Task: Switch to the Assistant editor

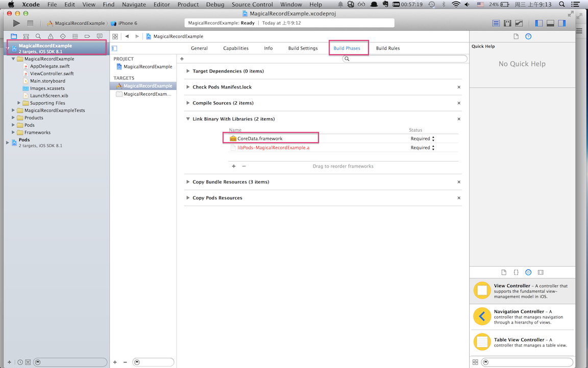Action: (x=507, y=24)
